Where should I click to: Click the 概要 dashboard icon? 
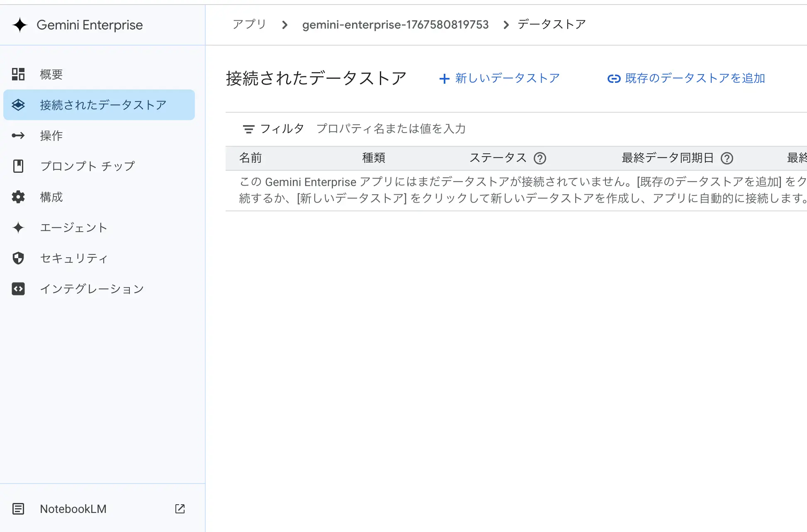coord(18,74)
